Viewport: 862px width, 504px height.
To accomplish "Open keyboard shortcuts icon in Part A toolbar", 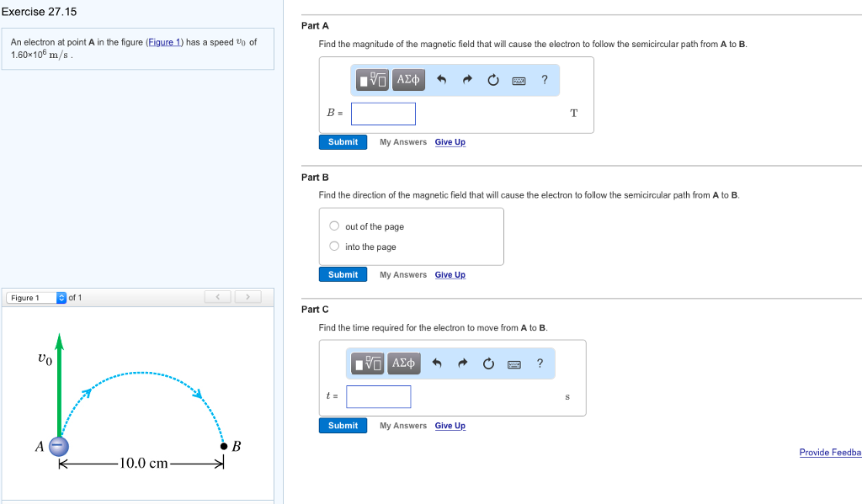I will (x=519, y=80).
